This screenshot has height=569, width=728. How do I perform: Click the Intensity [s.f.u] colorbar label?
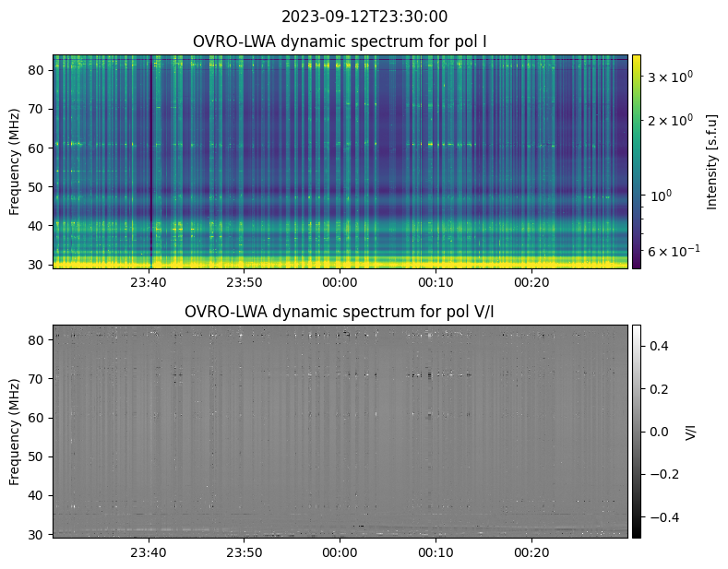(711, 161)
